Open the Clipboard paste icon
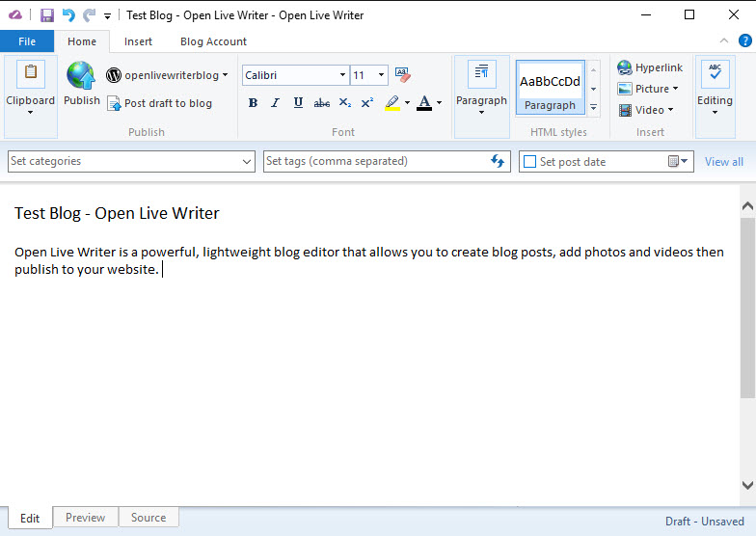 click(x=31, y=73)
